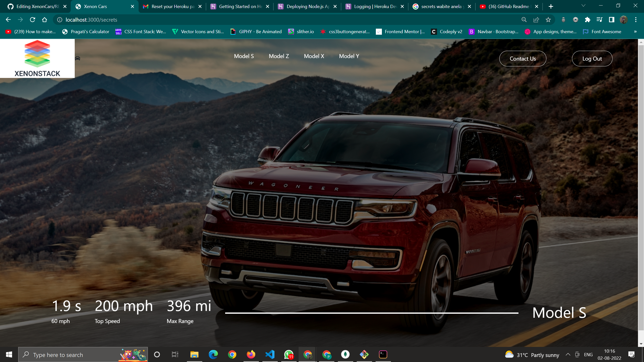644x362 pixels.
Task: Open the Frontend Mentor bookmark
Action: 400,32
